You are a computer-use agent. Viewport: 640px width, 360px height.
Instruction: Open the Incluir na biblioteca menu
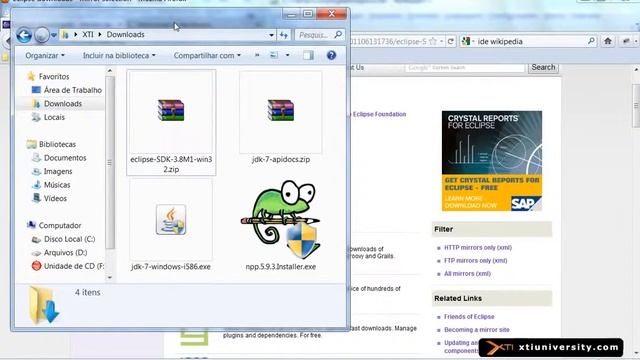tap(119, 56)
